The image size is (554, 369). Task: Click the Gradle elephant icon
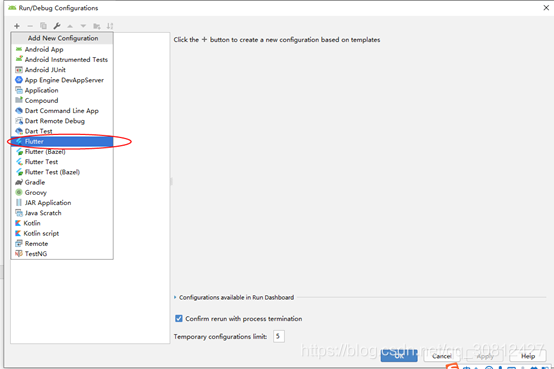pyautogui.click(x=19, y=182)
